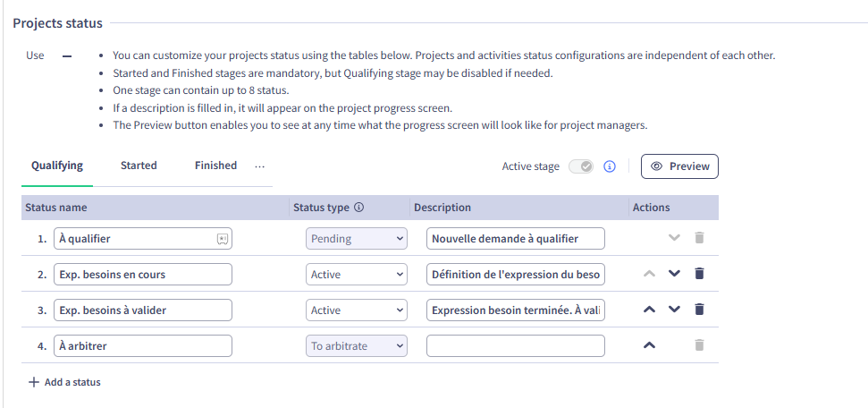Click info icon beside Status type header
This screenshot has width=868, height=408.
[x=359, y=208]
